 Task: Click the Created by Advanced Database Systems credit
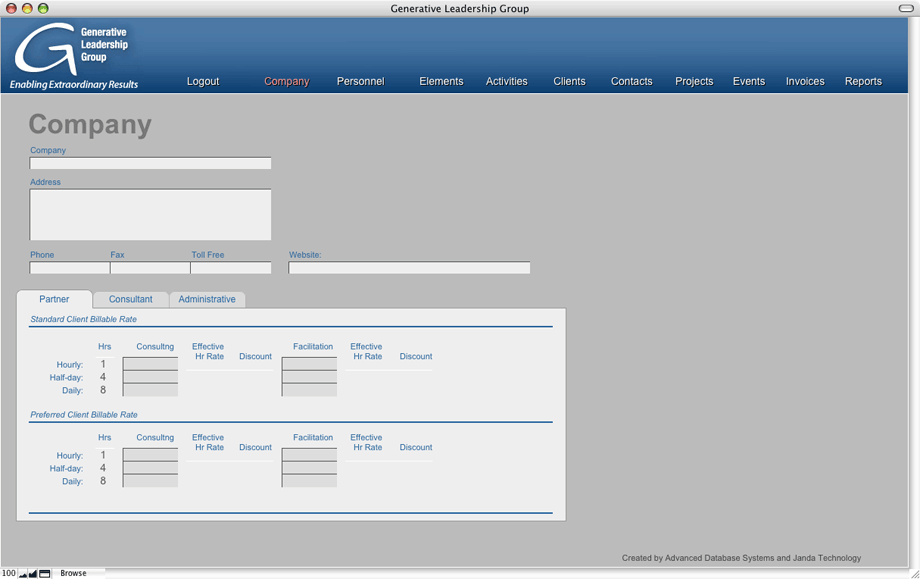pos(742,558)
